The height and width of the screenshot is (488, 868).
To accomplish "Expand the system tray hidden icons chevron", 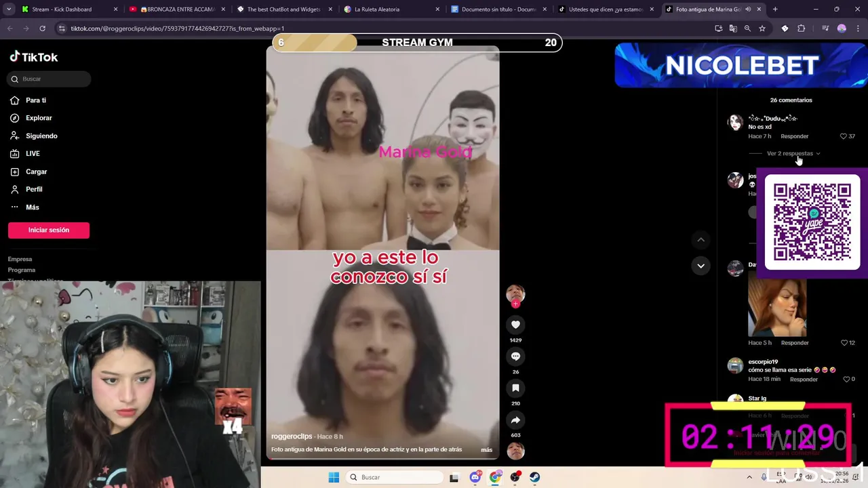I will pos(748,477).
